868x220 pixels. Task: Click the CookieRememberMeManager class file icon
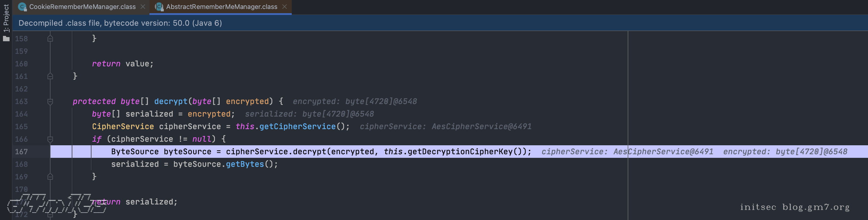[22, 7]
